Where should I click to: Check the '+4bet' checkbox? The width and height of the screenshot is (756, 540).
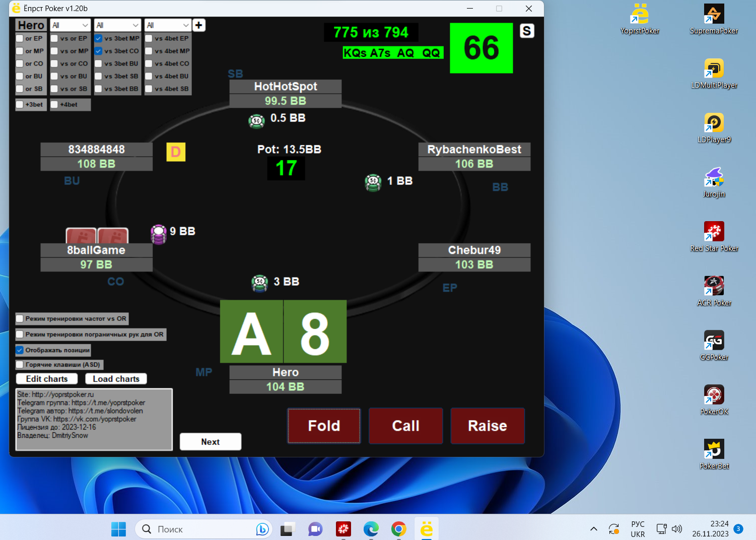[x=54, y=104]
